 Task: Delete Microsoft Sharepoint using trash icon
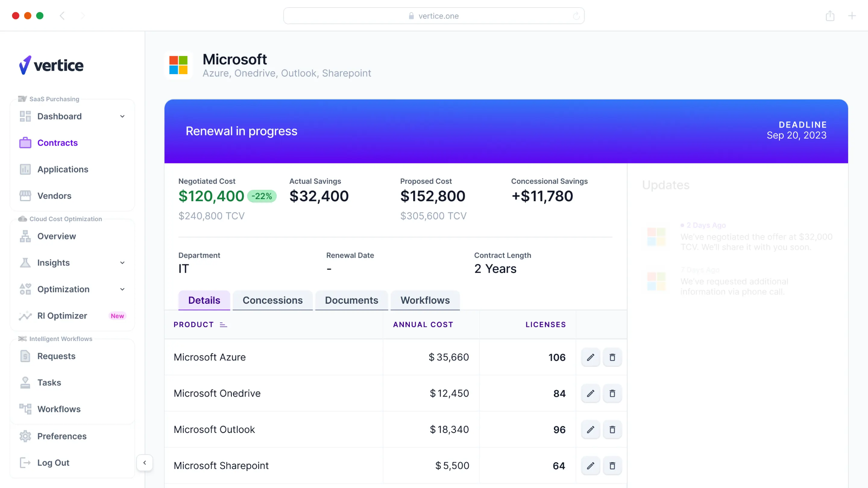pos(612,465)
